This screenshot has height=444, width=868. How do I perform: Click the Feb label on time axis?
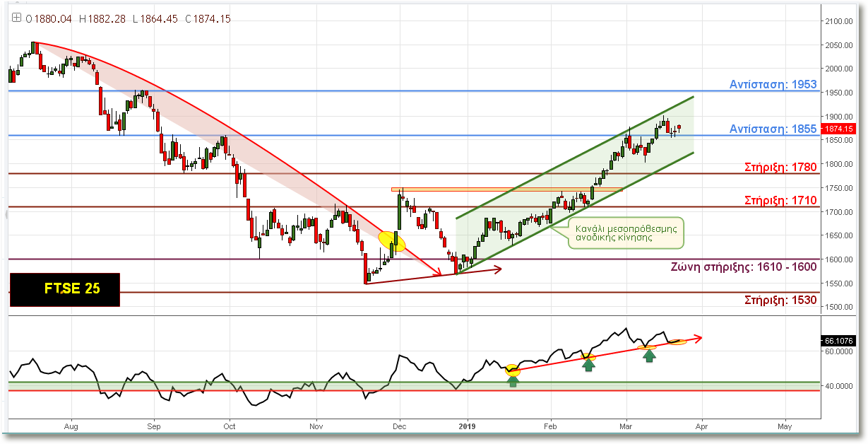coord(549,427)
